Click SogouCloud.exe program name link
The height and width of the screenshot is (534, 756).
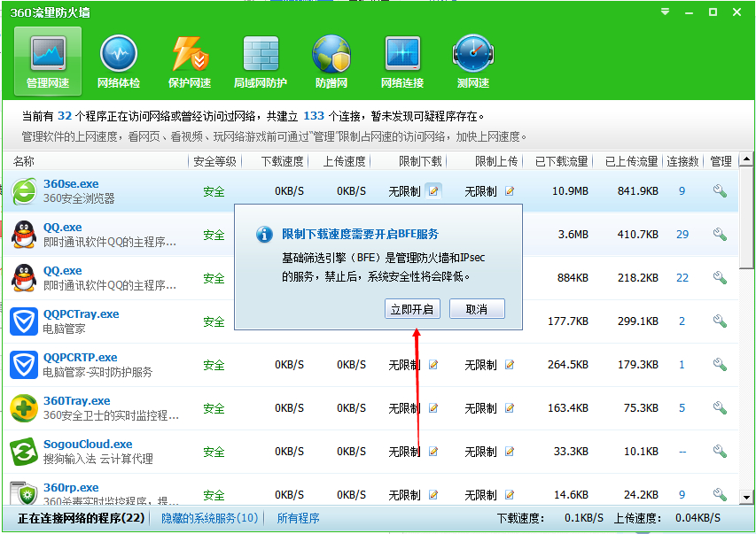click(88, 444)
